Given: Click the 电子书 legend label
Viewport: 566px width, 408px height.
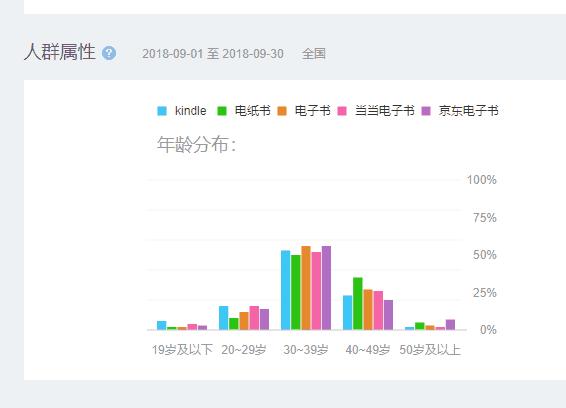Looking at the screenshot, I should click(x=313, y=111).
